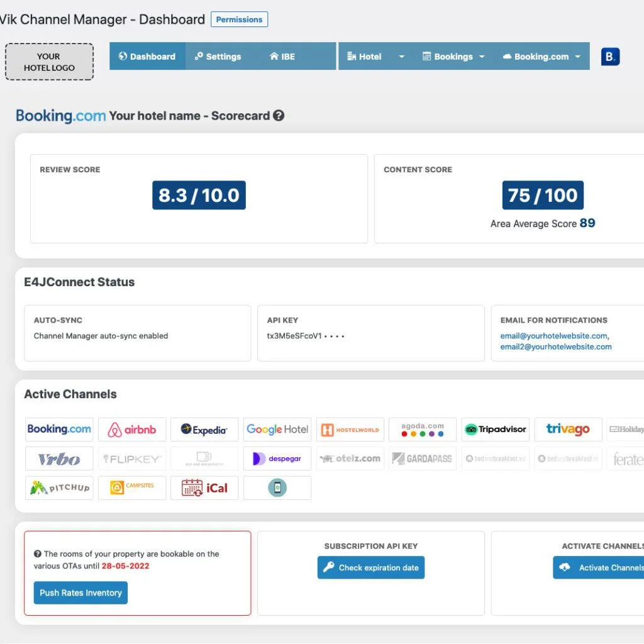Select the Hostelworld channel tile

(350, 429)
